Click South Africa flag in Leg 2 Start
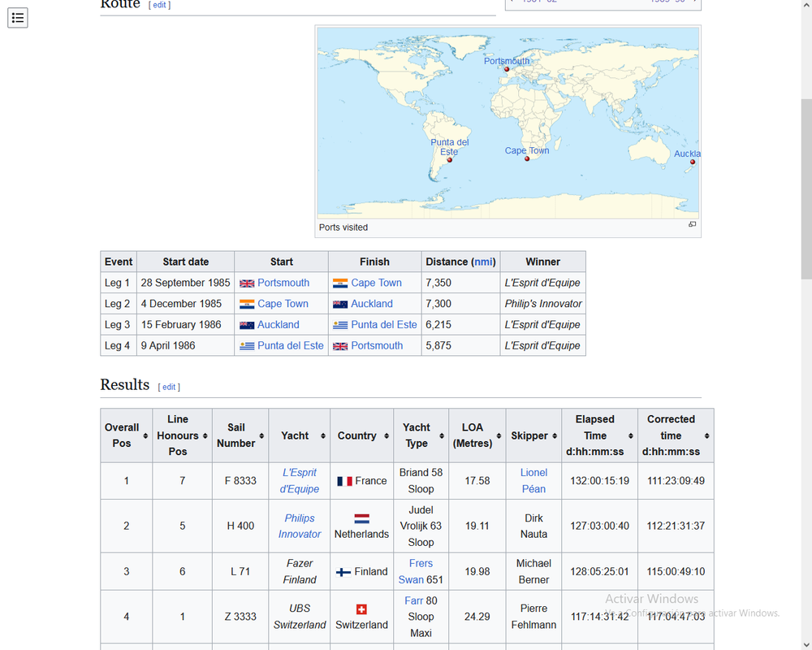812x650 pixels. (x=247, y=304)
